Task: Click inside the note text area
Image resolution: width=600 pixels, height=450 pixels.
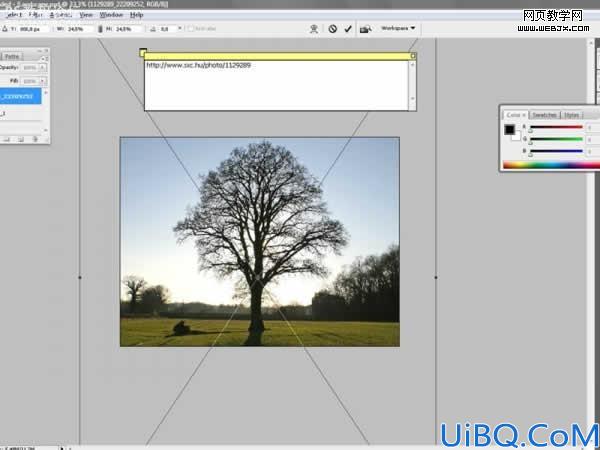Action: click(x=276, y=85)
